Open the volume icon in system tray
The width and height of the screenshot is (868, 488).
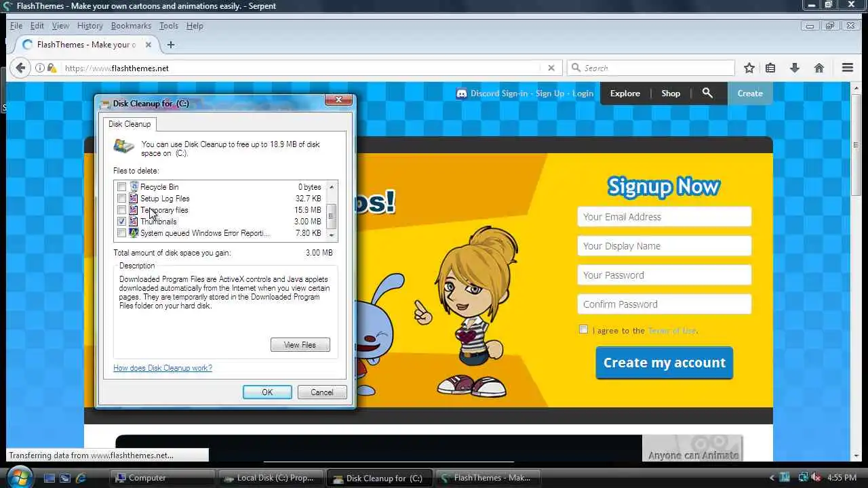point(816,478)
